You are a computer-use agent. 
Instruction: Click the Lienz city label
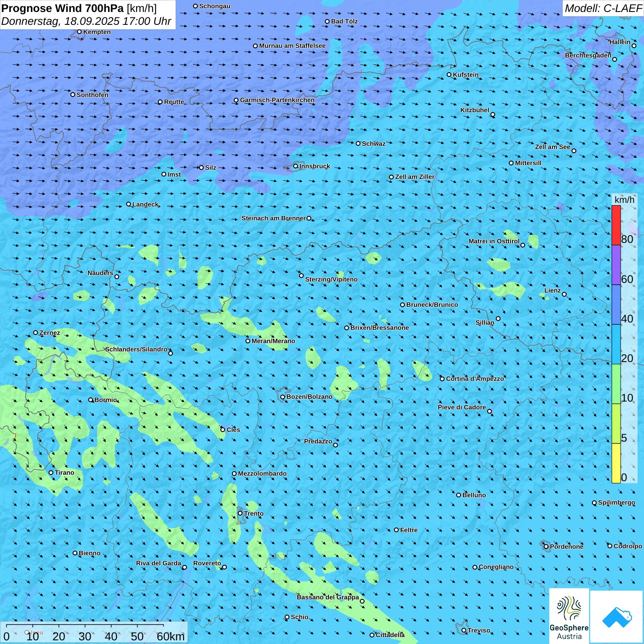(x=552, y=290)
